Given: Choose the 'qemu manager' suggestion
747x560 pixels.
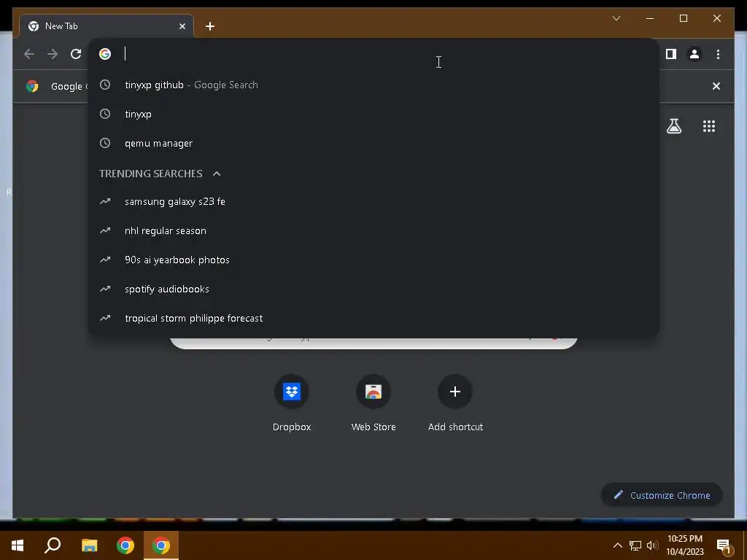Looking at the screenshot, I should [373, 143].
